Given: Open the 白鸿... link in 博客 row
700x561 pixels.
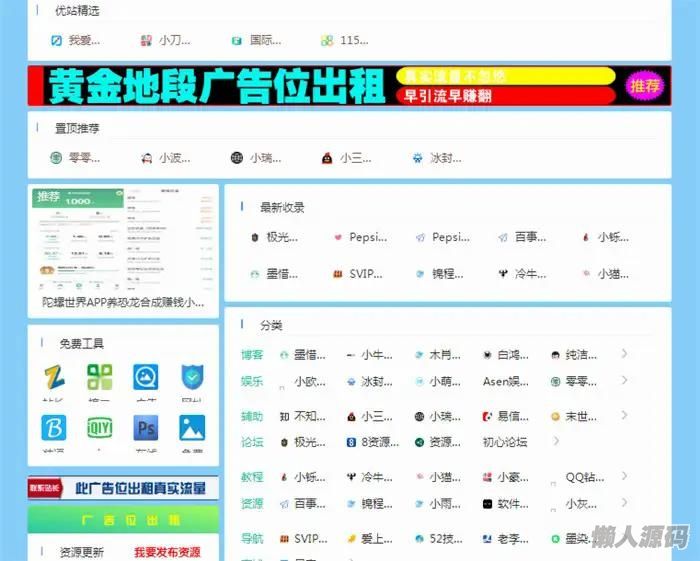Looking at the screenshot, I should click(x=512, y=355).
